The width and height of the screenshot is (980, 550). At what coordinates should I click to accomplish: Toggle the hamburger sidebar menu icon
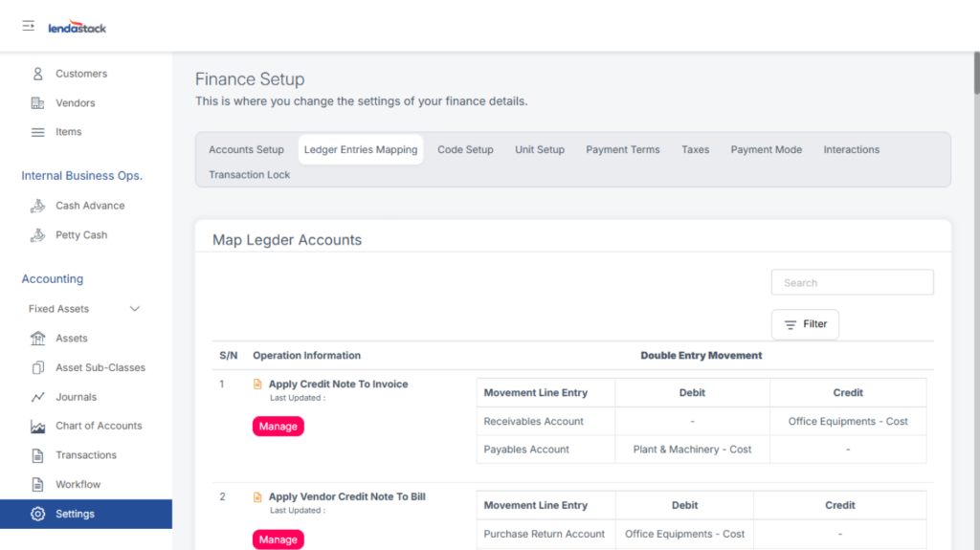click(29, 26)
